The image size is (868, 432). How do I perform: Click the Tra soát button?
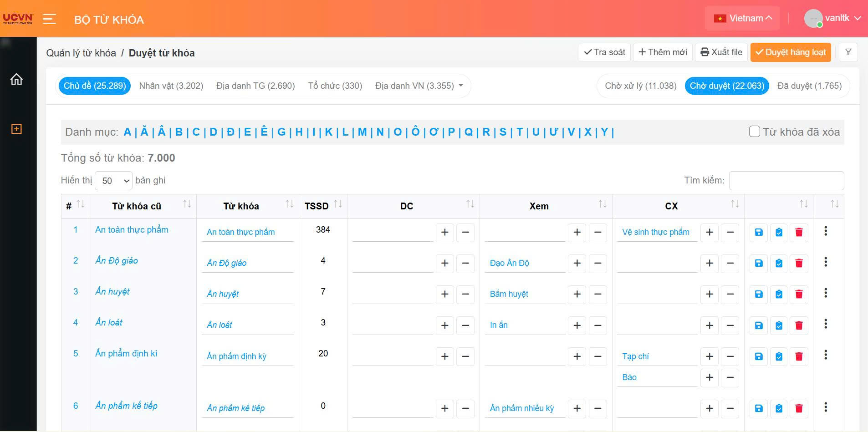pos(605,52)
